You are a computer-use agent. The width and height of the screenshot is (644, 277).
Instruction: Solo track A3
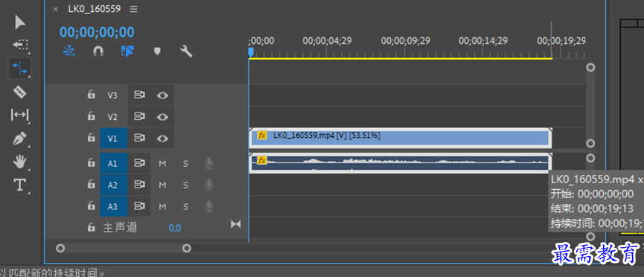coord(185,206)
